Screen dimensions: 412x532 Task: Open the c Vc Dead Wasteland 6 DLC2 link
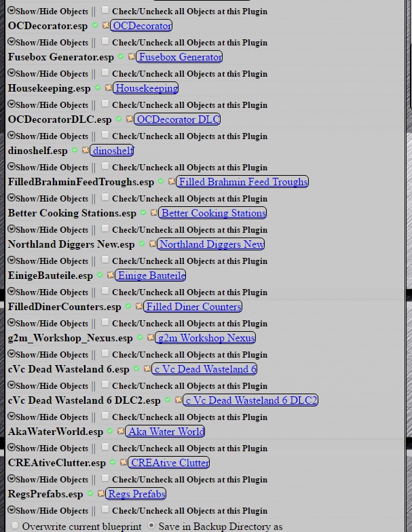click(x=250, y=400)
